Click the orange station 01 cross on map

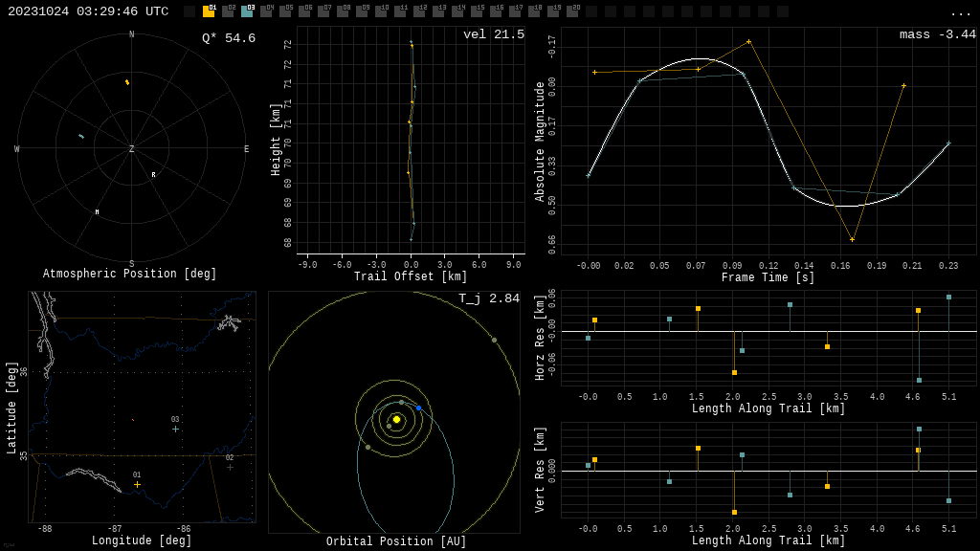137,484
